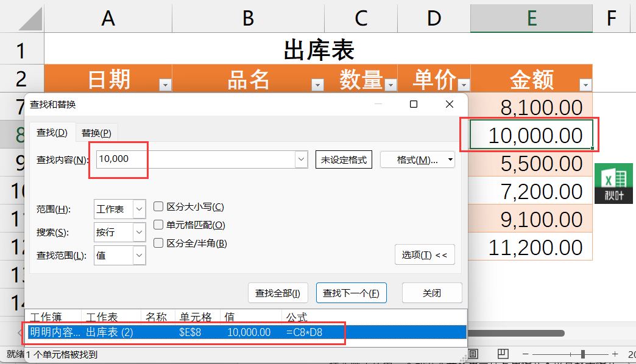This screenshot has width=636, height=364.
Task: Click the 查找全部 button
Action: (278, 293)
